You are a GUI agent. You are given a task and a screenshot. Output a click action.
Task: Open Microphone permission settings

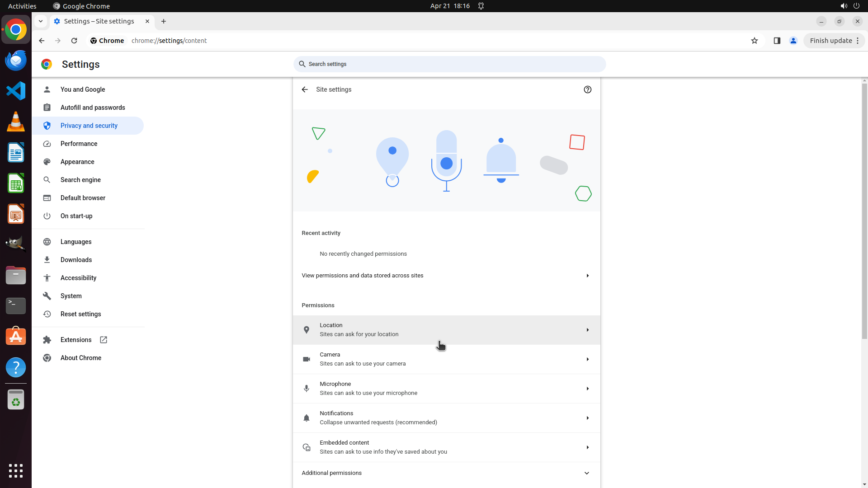[446, 389]
